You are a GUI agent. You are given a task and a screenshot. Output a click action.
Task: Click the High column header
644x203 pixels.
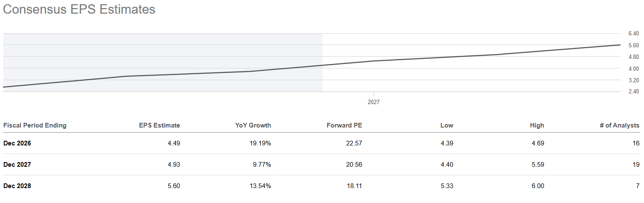point(537,125)
